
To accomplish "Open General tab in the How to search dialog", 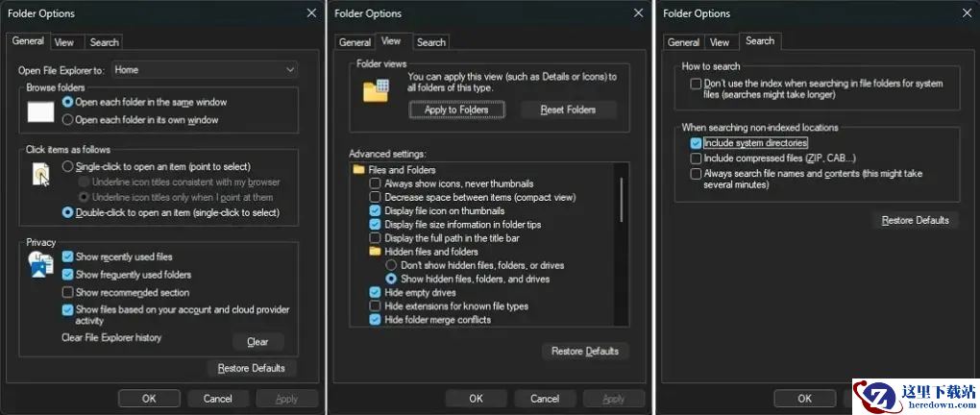I will [683, 42].
